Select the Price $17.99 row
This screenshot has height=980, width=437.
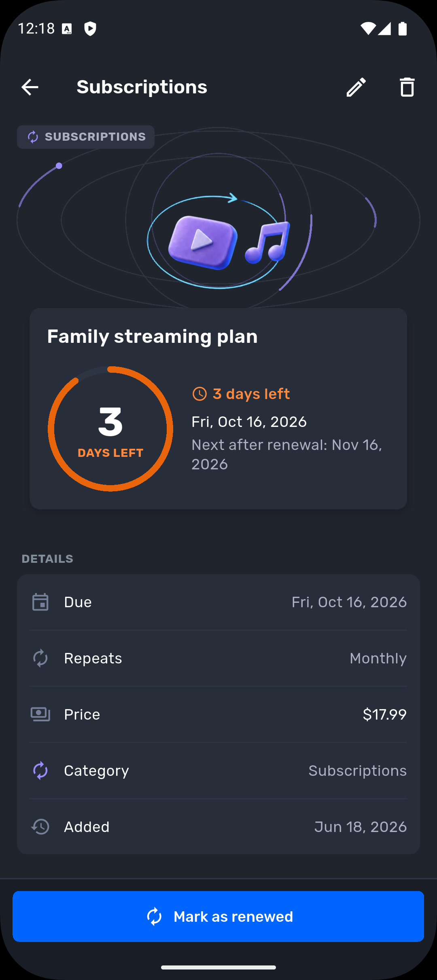point(218,714)
